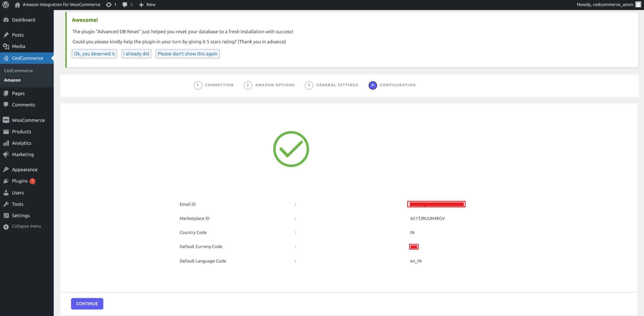The image size is (644, 316).
Task: Click the 'Awesome!' notice heading
Action: [x=85, y=20]
